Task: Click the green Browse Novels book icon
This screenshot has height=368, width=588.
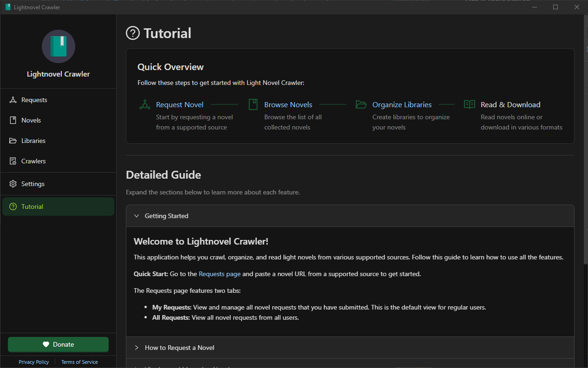Action: point(253,104)
